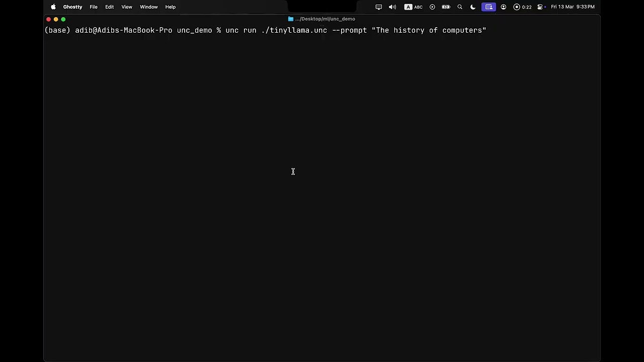Open the Edit menu
644x362 pixels.
pyautogui.click(x=109, y=7)
